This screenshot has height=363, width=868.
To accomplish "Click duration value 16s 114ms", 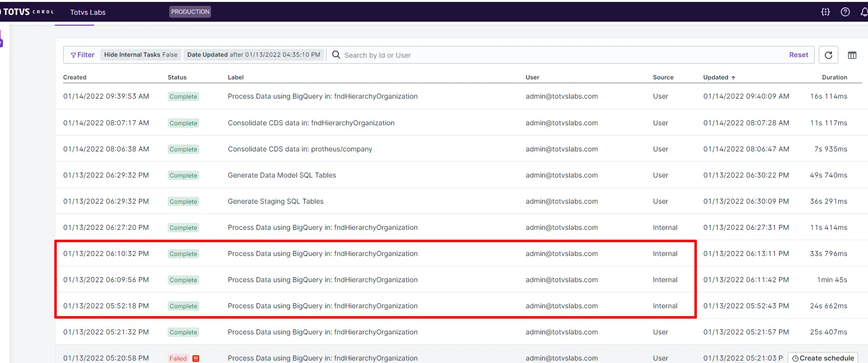I will point(829,96).
